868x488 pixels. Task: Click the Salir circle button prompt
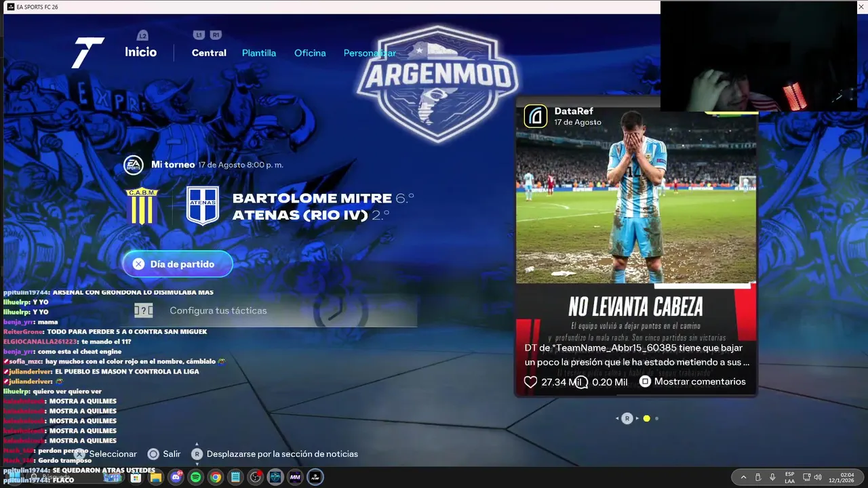tap(153, 454)
